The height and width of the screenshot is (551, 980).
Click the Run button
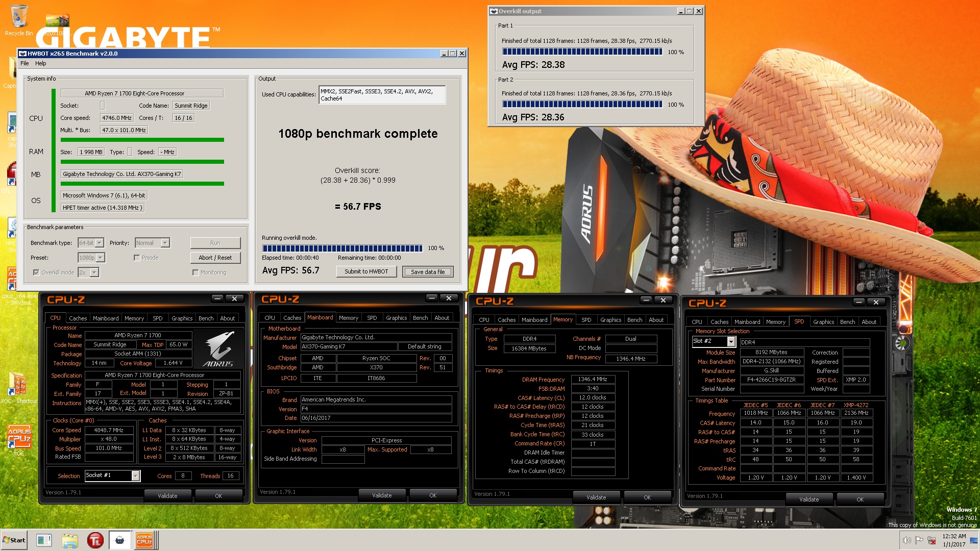click(x=215, y=243)
